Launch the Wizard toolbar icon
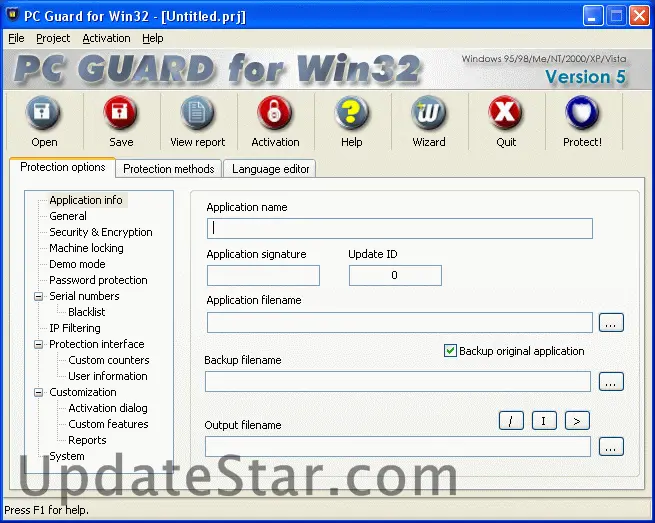The image size is (655, 523). pos(429,112)
